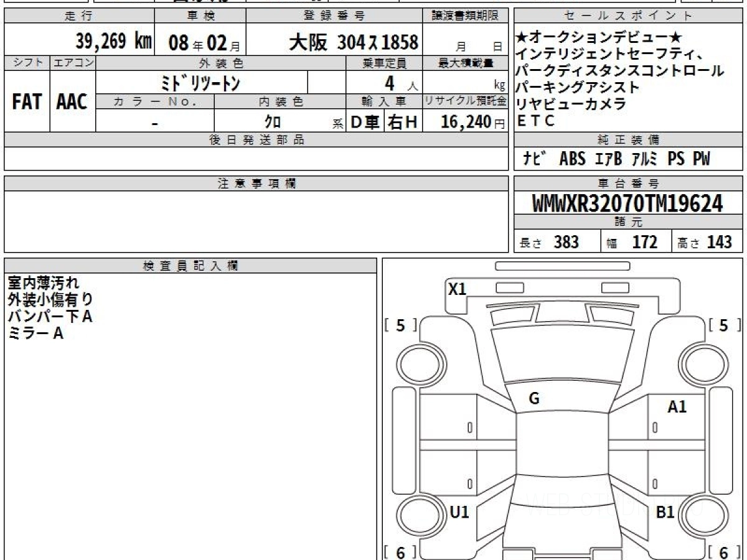Click length value 383

566,242
